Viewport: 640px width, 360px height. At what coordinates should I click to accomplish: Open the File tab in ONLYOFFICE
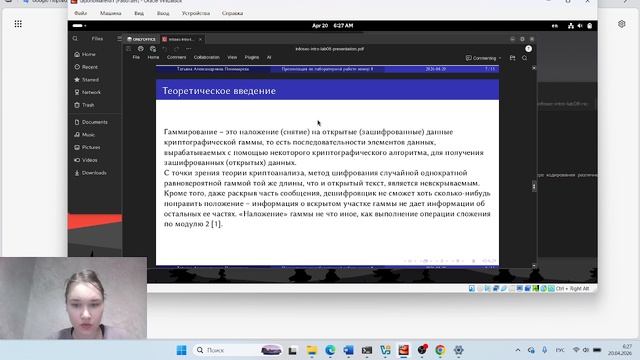136,58
